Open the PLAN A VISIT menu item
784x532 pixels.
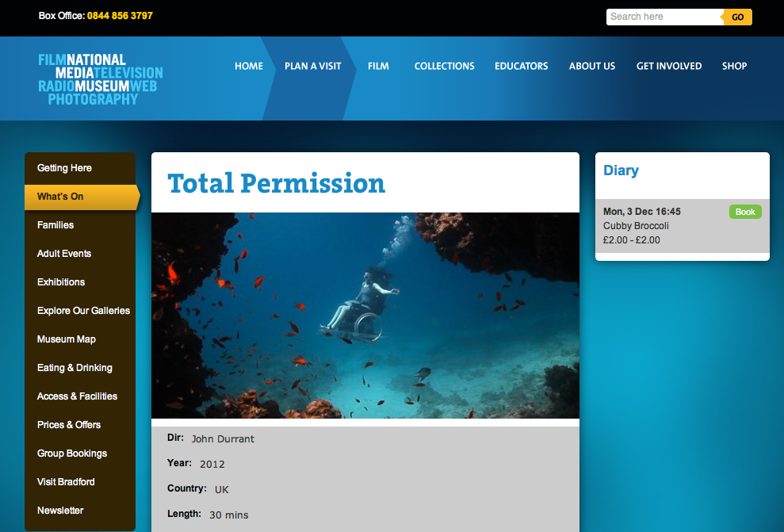tap(313, 66)
